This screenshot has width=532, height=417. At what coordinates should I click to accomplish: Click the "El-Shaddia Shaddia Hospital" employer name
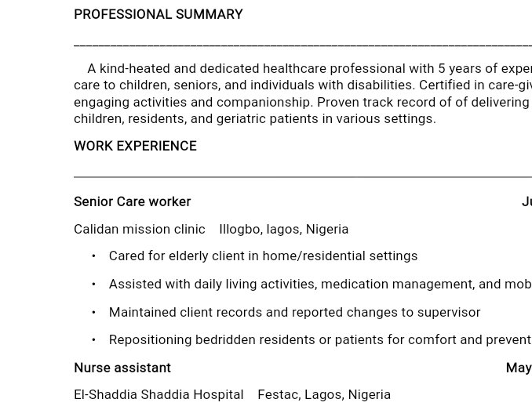point(158,394)
